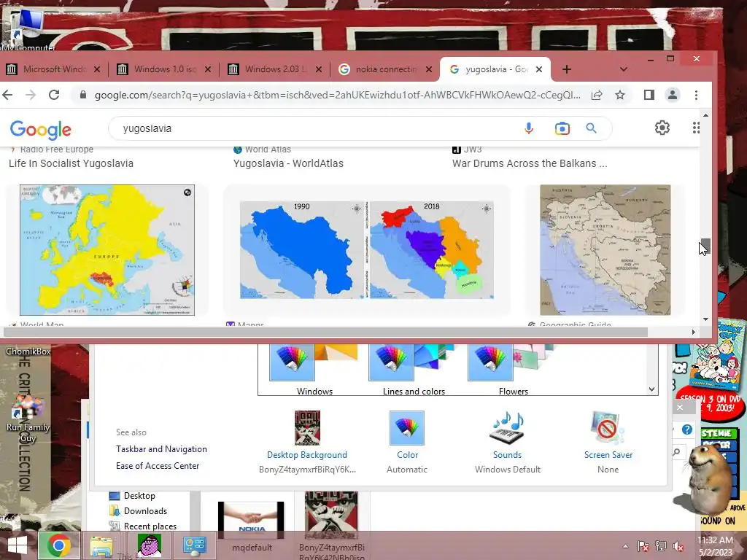Open Ease of Access Center link
The image size is (747, 560).
158,466
